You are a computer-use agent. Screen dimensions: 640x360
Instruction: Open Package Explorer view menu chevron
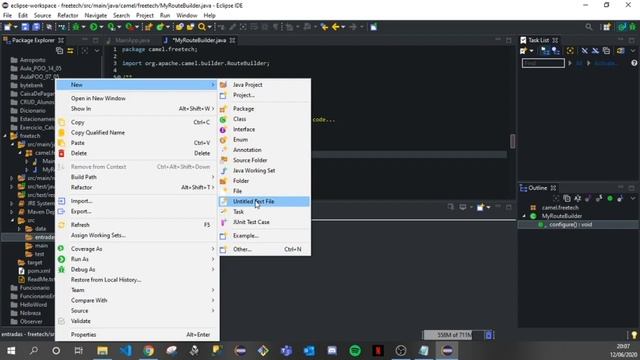[97, 51]
